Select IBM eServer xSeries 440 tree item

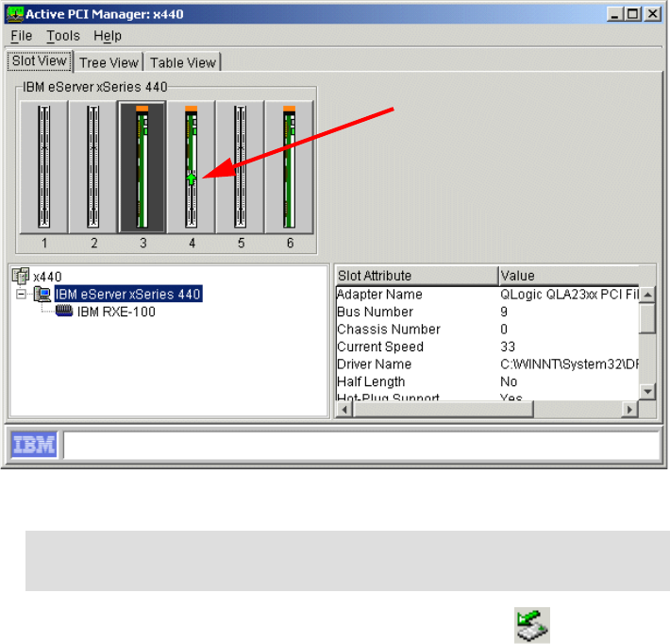click(x=127, y=295)
